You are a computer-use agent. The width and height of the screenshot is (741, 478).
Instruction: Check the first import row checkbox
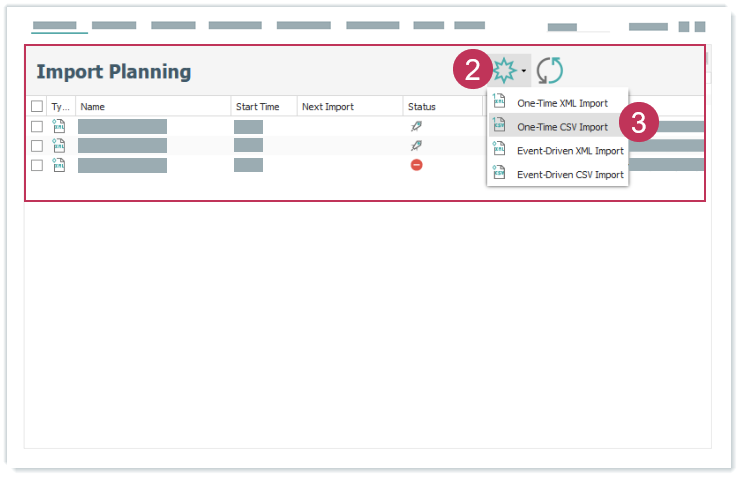coord(37,127)
